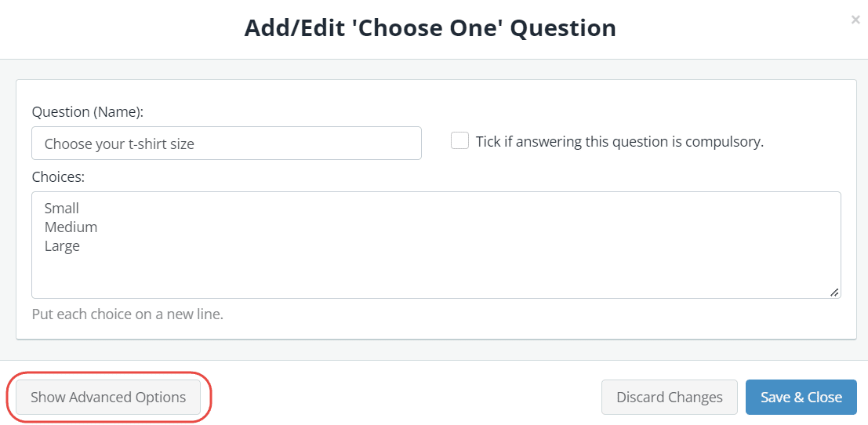Grab the Choices textarea resize handle
Viewport: 868px width, 425px height.
point(834,292)
